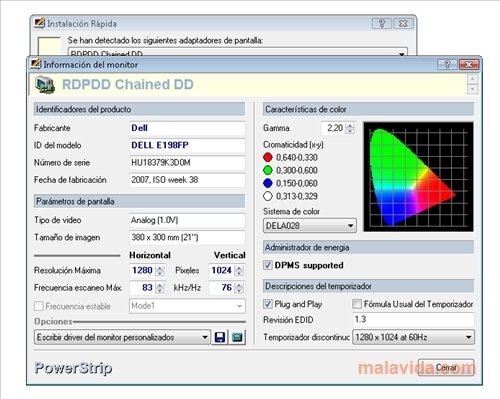The width and height of the screenshot is (500, 399).
Task: Adjust the Gamma value spinner
Action: (x=350, y=128)
